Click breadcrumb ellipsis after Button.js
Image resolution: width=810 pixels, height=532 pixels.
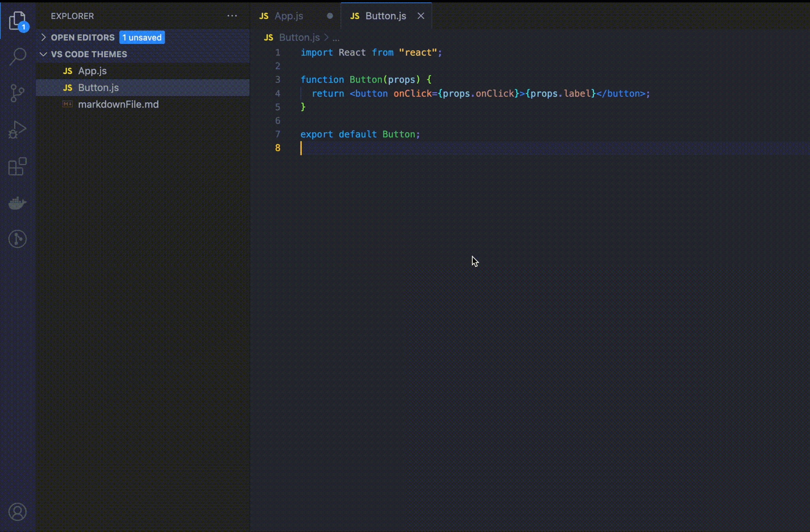coord(336,38)
